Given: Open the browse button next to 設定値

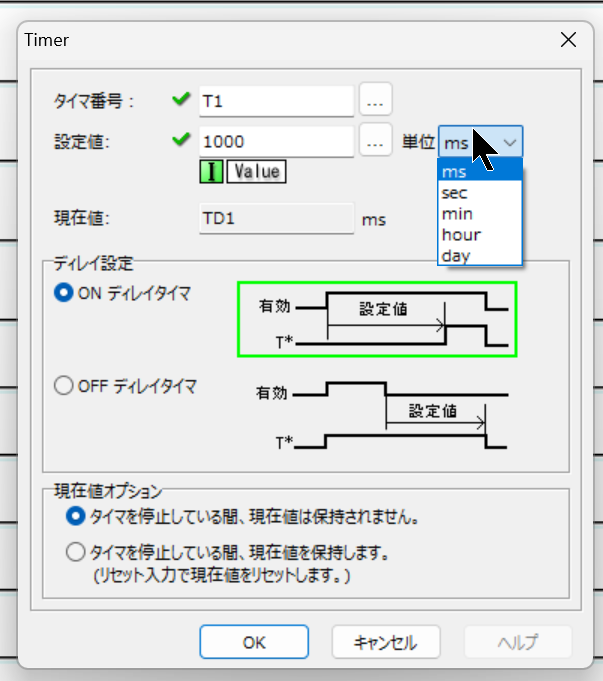Looking at the screenshot, I should coord(375,140).
